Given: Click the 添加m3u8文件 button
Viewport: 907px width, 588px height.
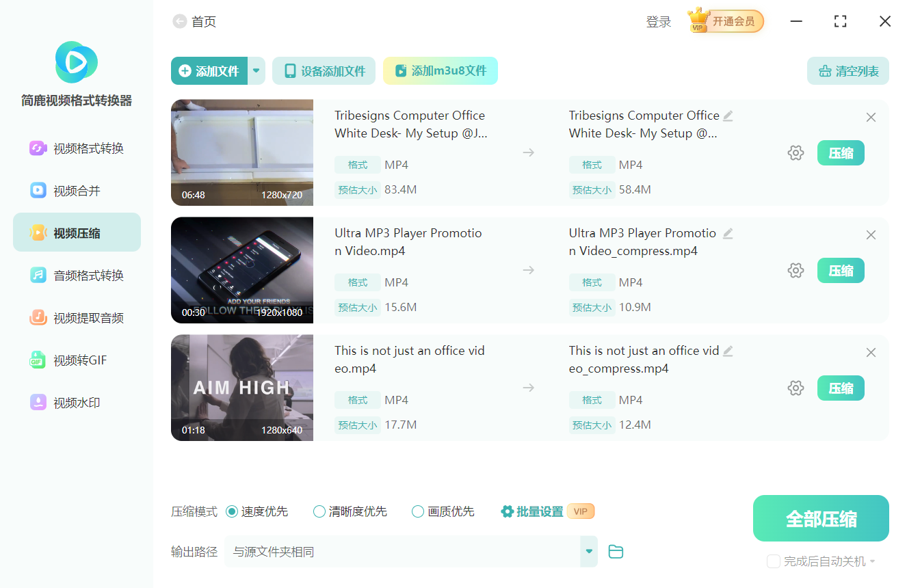Looking at the screenshot, I should pyautogui.click(x=441, y=70).
